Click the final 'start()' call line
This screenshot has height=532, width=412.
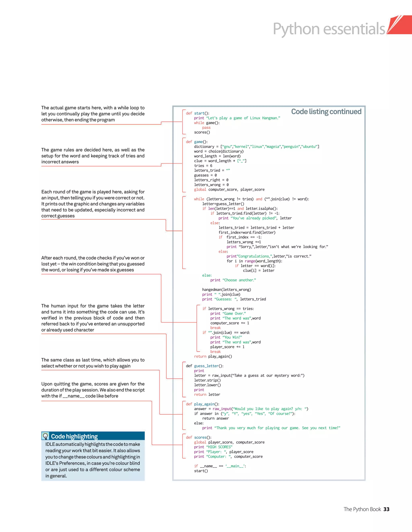tap(201, 471)
